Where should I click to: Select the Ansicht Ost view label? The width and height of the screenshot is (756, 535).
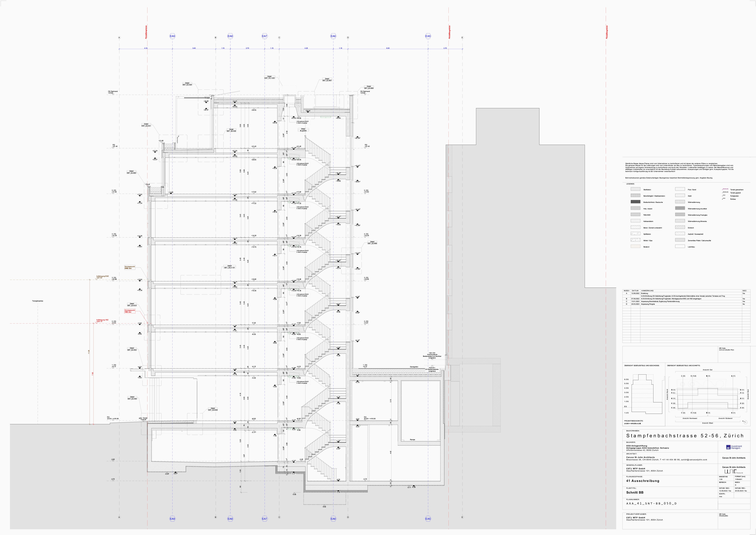[707, 370]
